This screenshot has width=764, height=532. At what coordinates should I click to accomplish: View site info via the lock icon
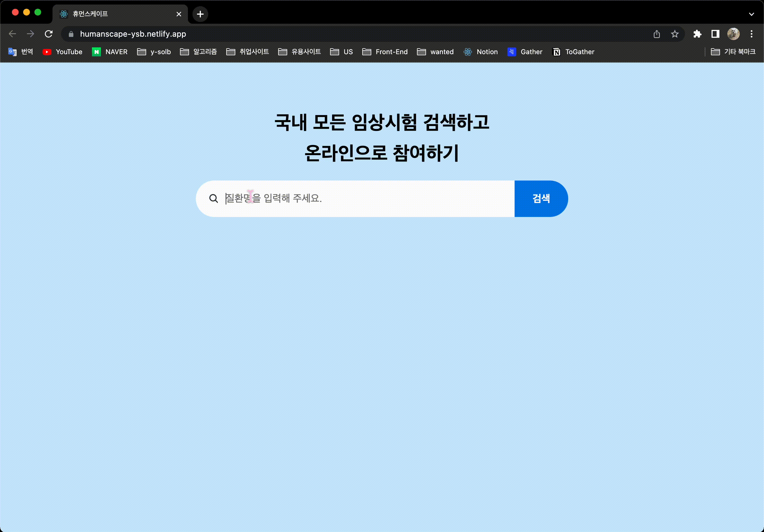(71, 34)
